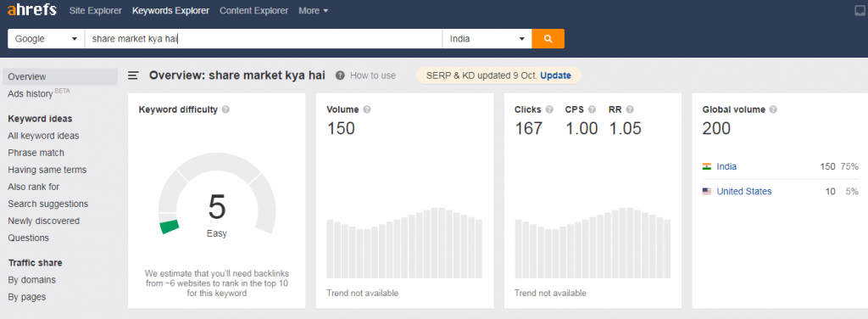
Task: Select Overview in the sidebar
Action: pyautogui.click(x=60, y=76)
